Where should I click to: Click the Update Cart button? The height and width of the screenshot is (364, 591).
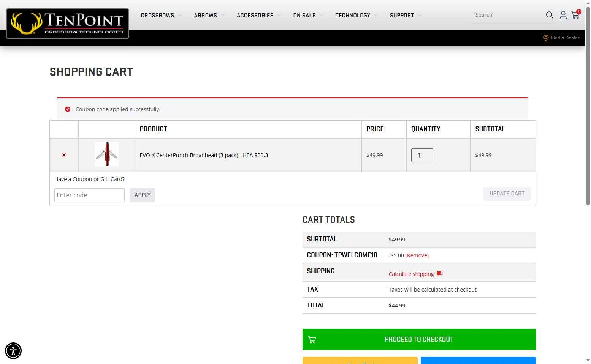click(x=507, y=194)
